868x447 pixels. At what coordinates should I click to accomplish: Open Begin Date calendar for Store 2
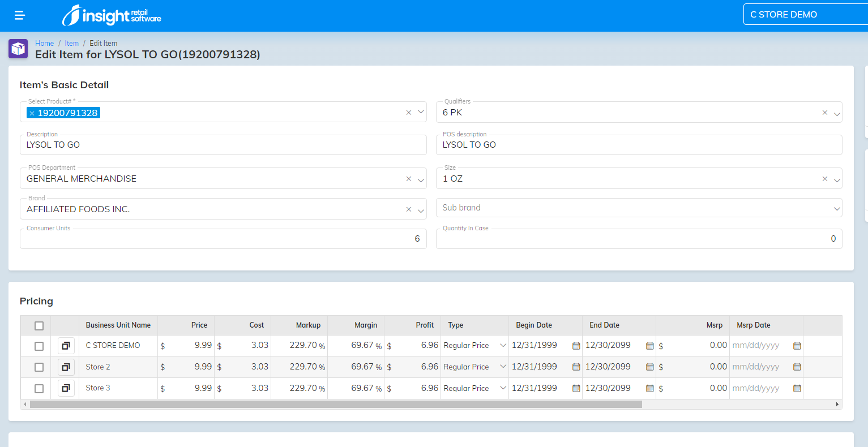pos(576,367)
